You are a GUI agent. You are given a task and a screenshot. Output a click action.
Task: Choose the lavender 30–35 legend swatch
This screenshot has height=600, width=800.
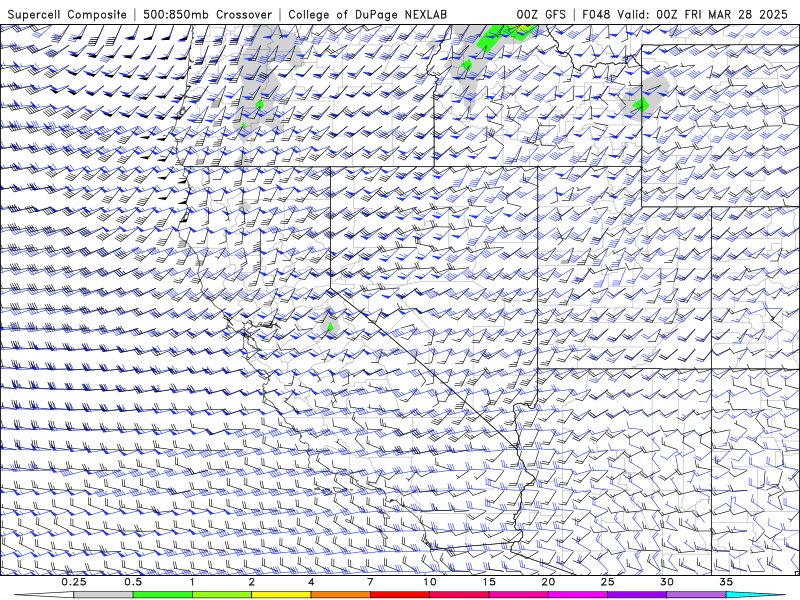[x=696, y=595]
